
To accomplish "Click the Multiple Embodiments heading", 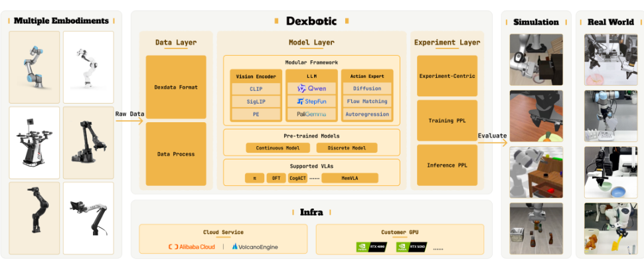I will click(x=61, y=21).
